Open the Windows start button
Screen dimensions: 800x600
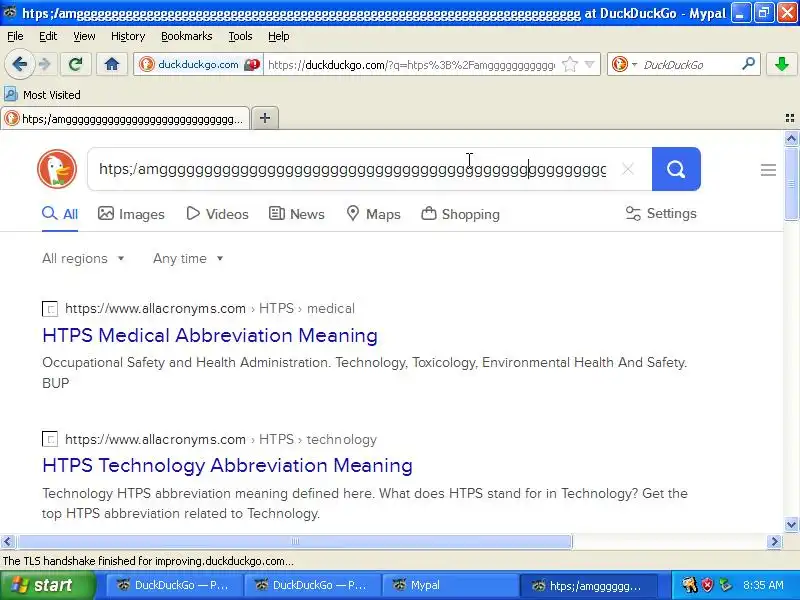47,585
